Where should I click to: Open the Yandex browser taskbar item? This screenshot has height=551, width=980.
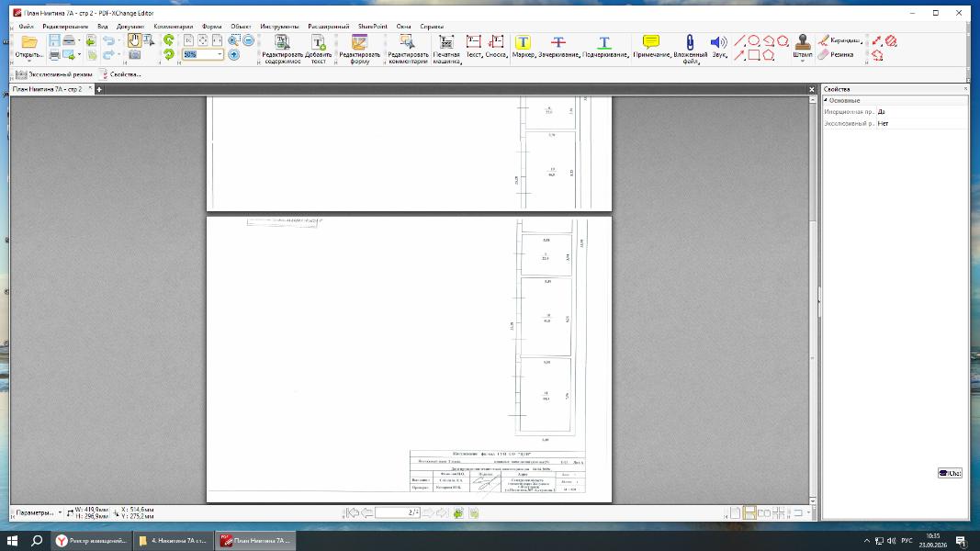point(91,541)
